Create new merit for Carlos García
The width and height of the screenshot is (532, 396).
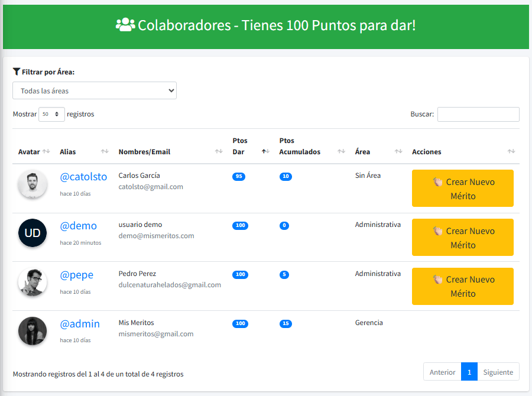click(x=462, y=189)
